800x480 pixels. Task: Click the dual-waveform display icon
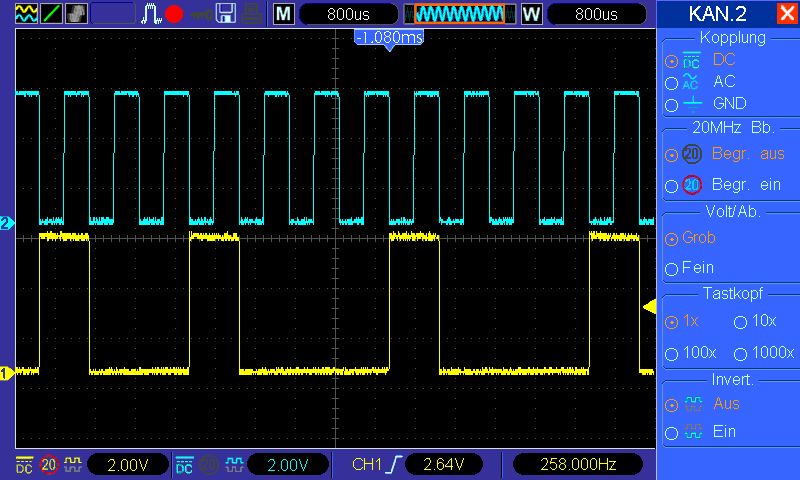[x=24, y=14]
